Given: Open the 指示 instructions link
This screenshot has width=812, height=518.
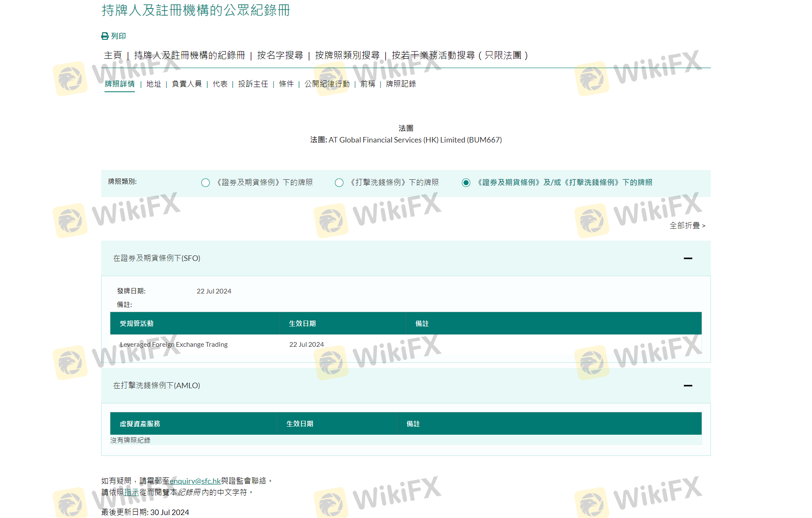Looking at the screenshot, I should coord(132,493).
